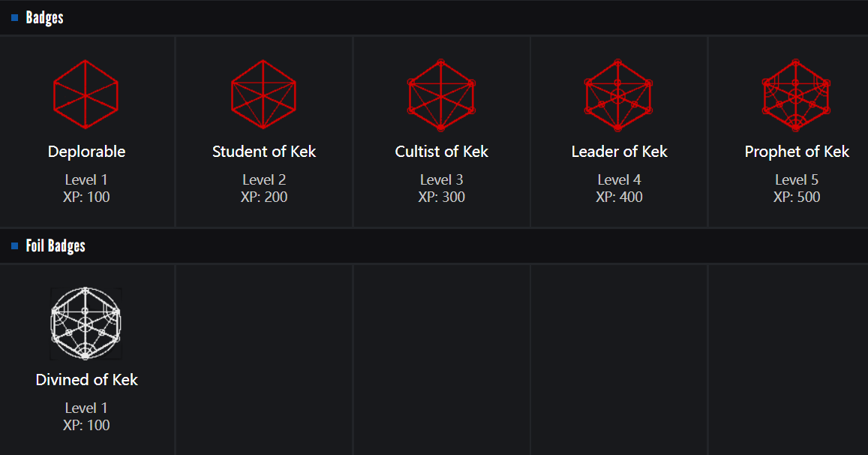Open the white Divined of Kek foil badge

(86, 324)
